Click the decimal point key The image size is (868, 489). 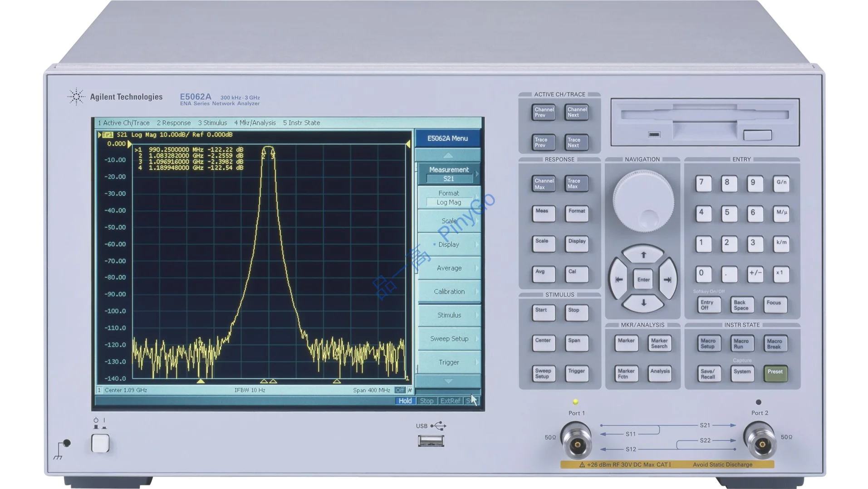coord(729,274)
